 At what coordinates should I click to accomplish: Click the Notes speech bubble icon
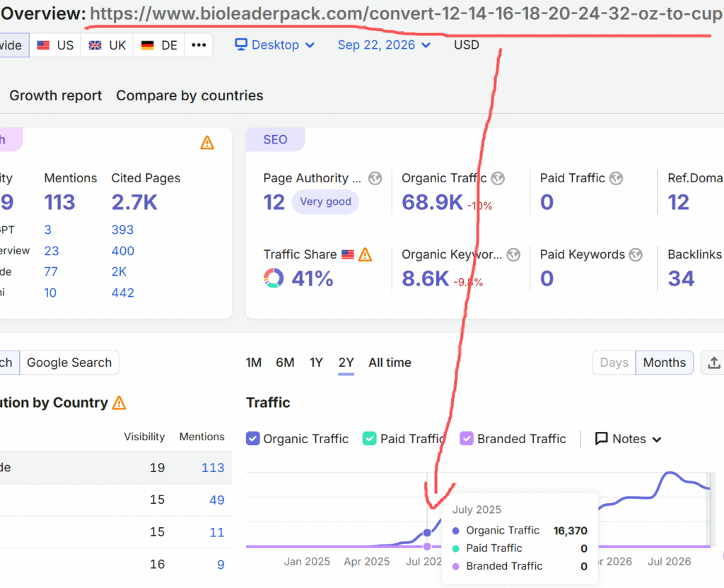click(x=601, y=438)
